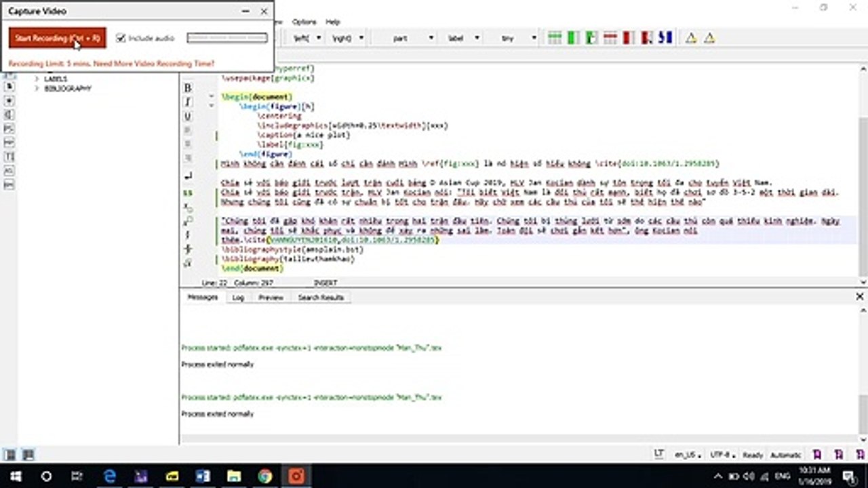Apply bold formatting with the B icon
868x488 pixels.
coord(188,88)
